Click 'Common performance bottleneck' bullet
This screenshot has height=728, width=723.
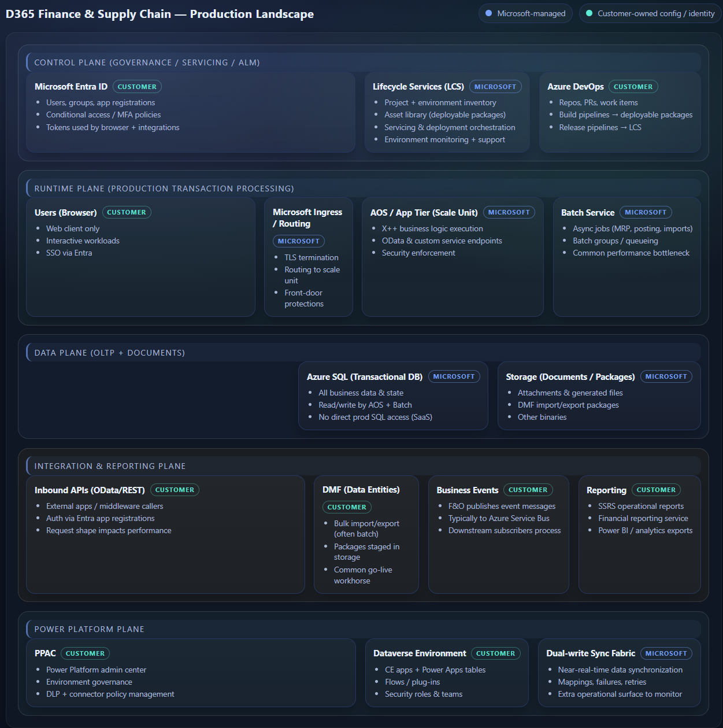click(631, 253)
